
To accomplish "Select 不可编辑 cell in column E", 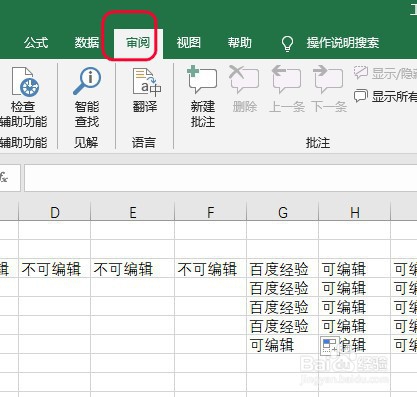I will pyautogui.click(x=133, y=269).
